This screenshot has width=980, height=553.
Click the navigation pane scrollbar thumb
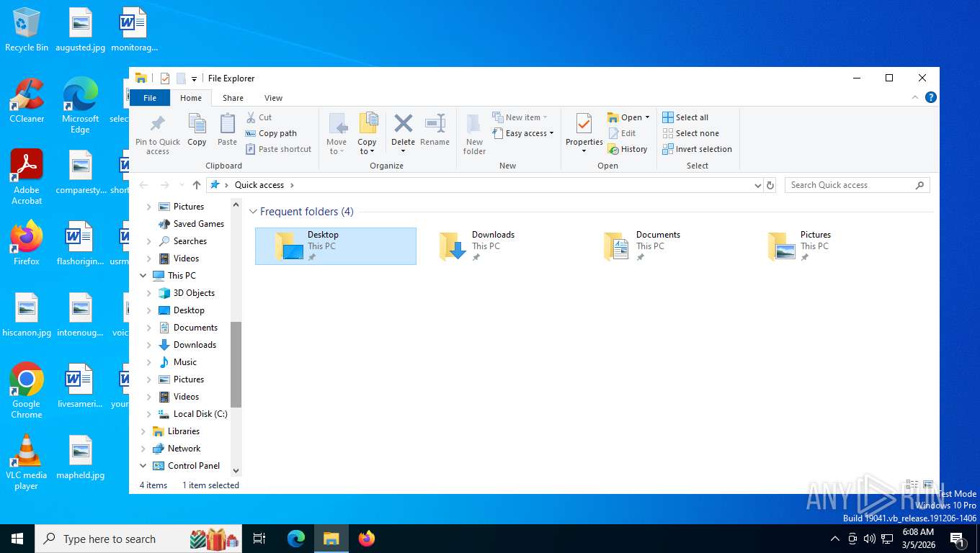236,364
